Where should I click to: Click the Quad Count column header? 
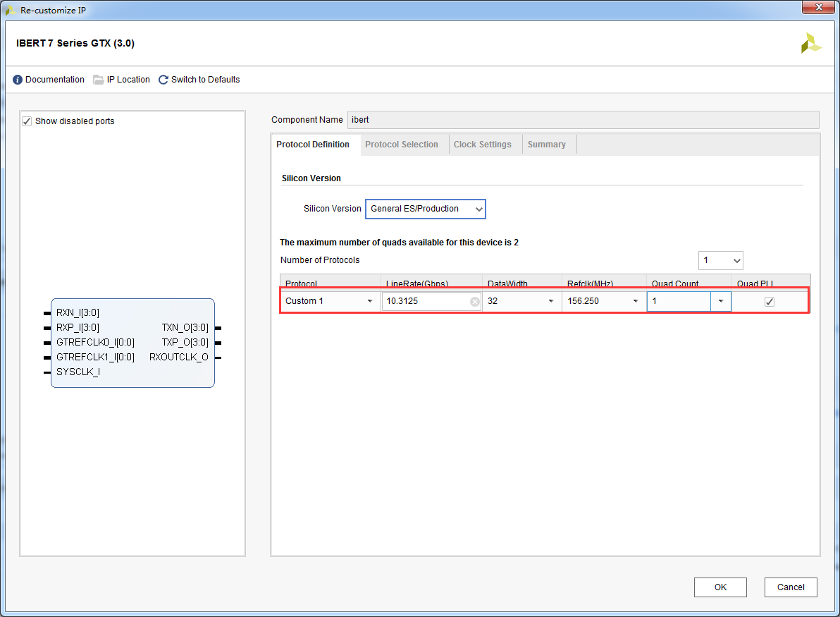[689, 283]
